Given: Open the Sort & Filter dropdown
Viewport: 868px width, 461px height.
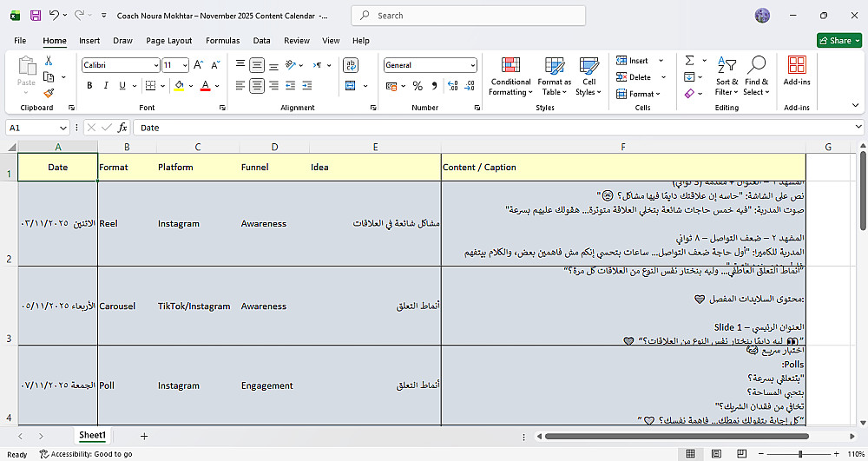Looking at the screenshot, I should (x=727, y=76).
